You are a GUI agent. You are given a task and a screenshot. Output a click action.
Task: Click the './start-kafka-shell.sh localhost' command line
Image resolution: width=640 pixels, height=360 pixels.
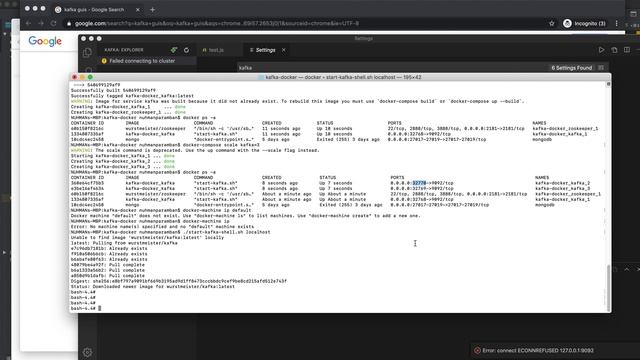pyautogui.click(x=227, y=232)
